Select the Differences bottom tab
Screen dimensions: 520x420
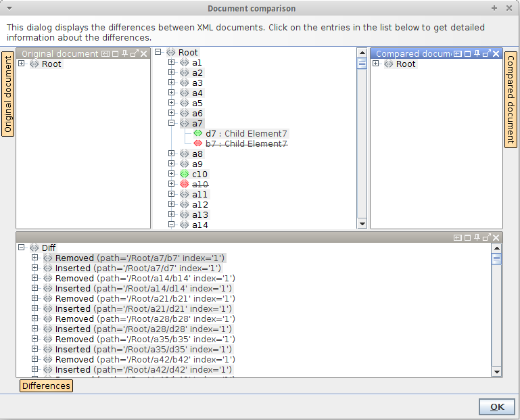46,386
